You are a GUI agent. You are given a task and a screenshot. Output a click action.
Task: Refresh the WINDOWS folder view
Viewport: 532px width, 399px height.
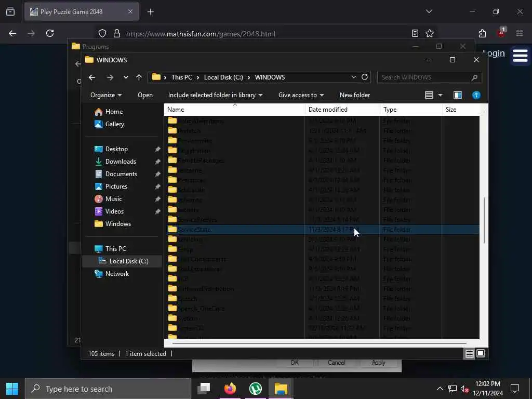point(365,77)
